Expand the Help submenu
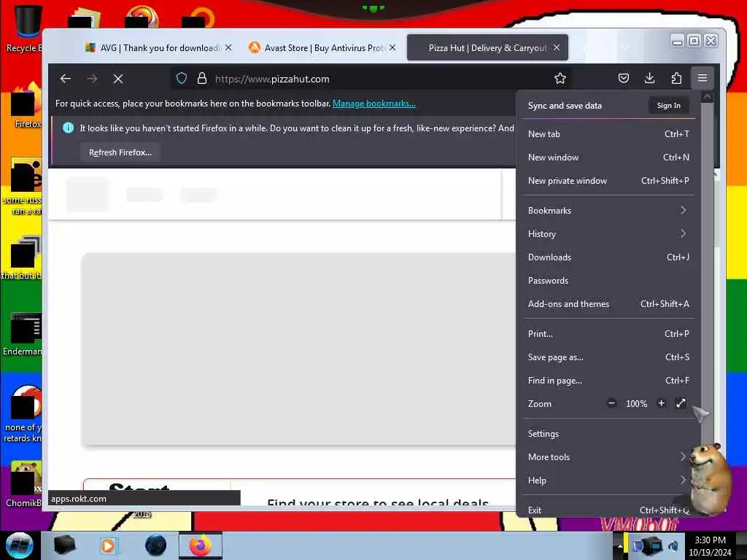Screen dimensions: 747x560 (x=608, y=481)
